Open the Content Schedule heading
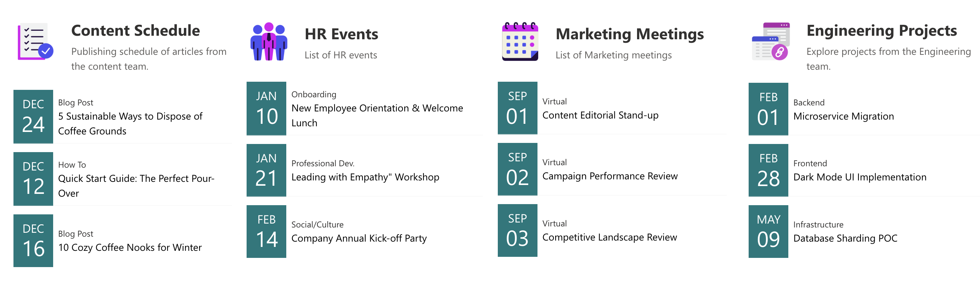 pos(135,30)
